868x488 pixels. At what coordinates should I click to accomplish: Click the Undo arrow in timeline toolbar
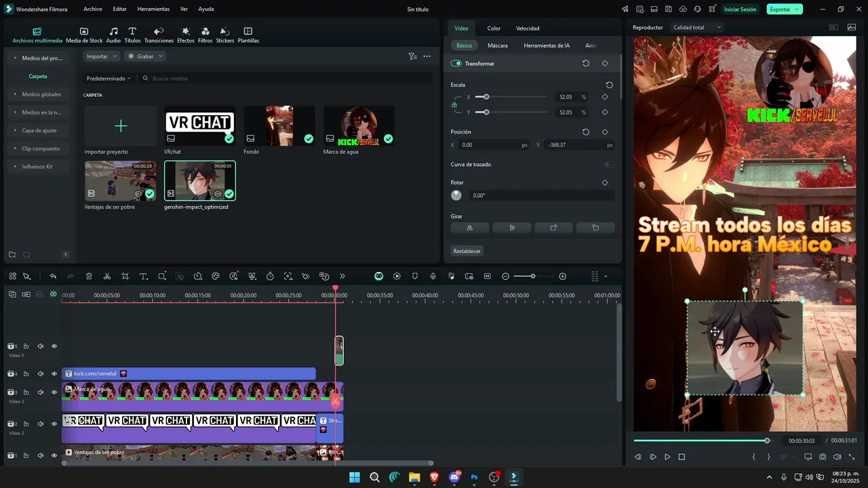53,277
